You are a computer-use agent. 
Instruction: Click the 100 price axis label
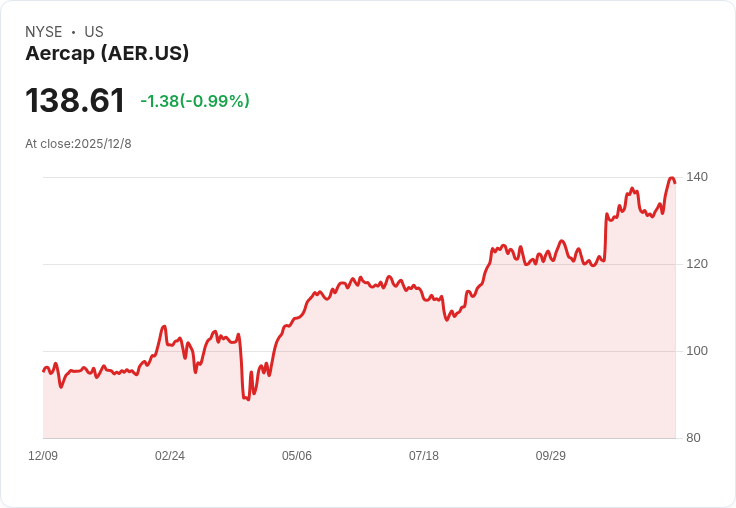point(697,351)
